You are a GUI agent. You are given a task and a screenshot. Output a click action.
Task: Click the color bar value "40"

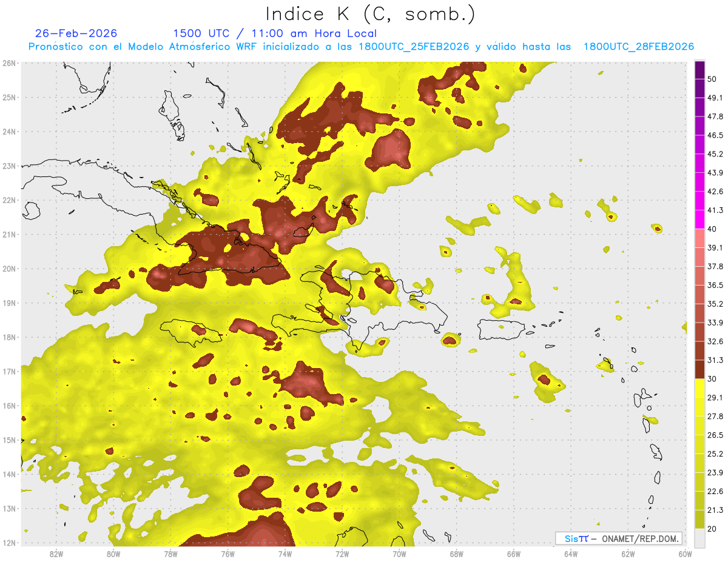point(712,229)
